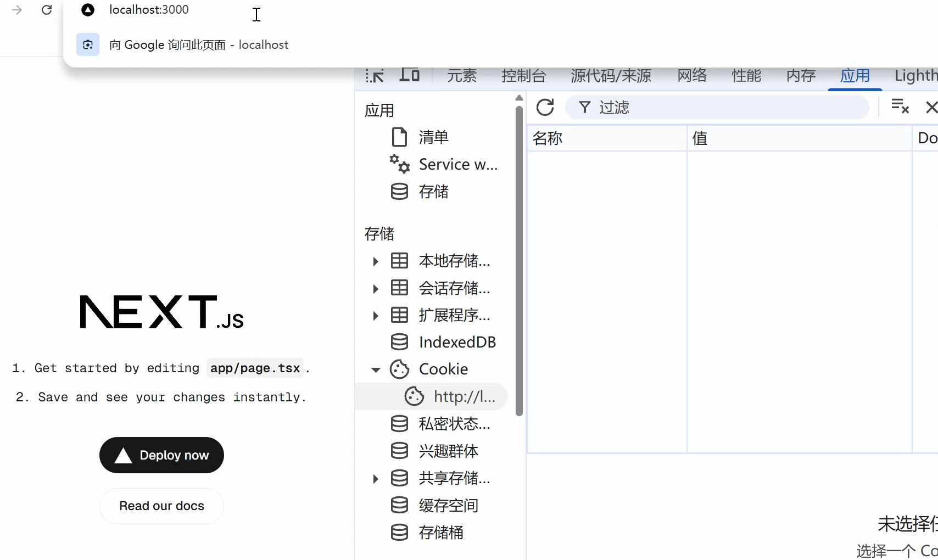This screenshot has width=938, height=560.
Task: Clear all cookies with the clear-list icon
Action: click(900, 106)
